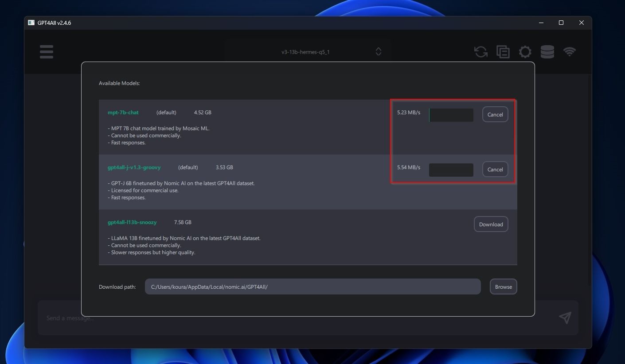
Task: Click the mpt-7b-chat model name
Action: point(123,112)
